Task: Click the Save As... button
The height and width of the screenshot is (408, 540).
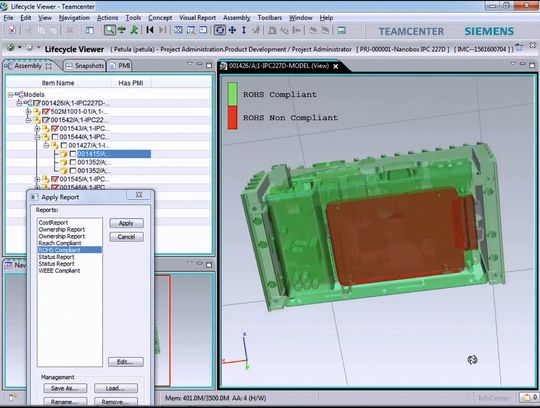Action: click(65, 388)
